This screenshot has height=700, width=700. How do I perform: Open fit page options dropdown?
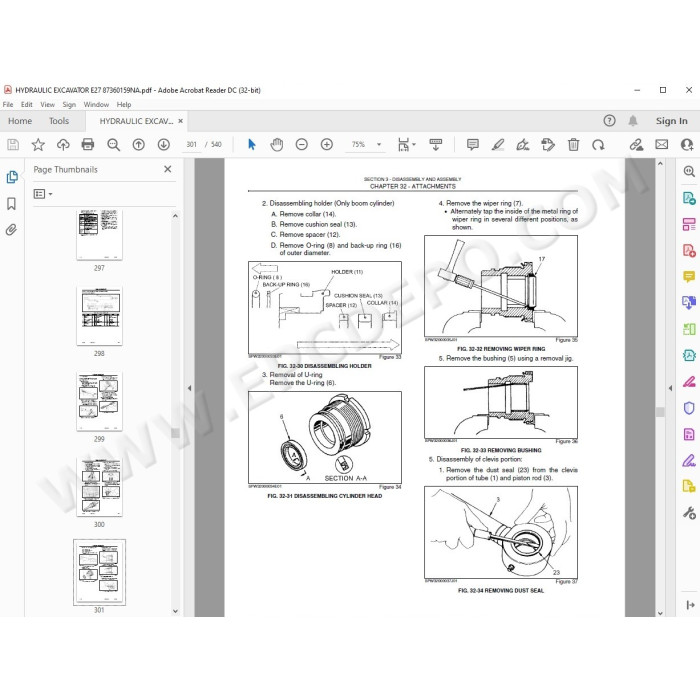click(406, 145)
